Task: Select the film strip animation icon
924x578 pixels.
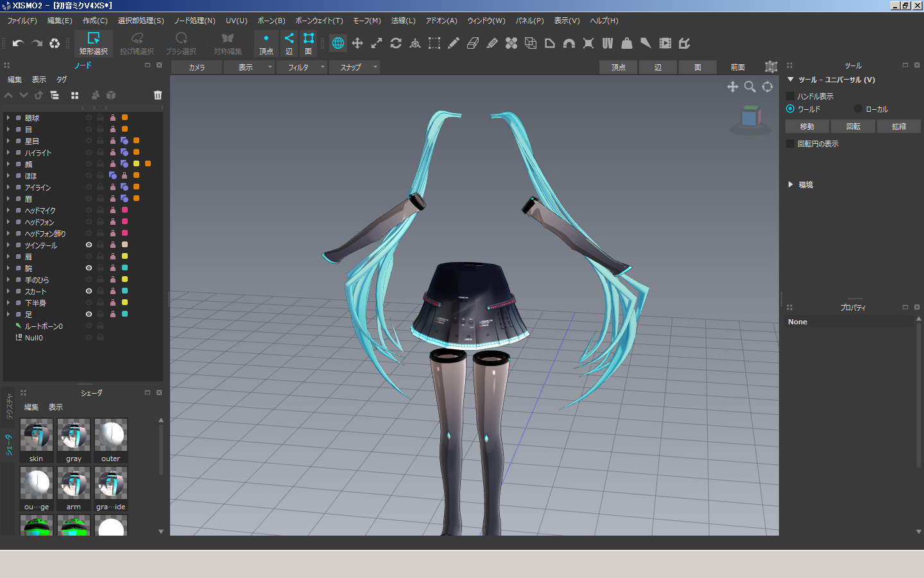Action: pos(665,43)
